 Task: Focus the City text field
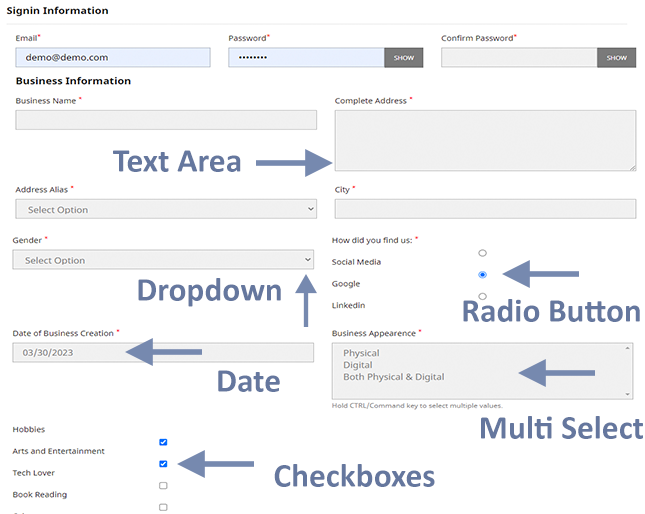pyautogui.click(x=485, y=209)
